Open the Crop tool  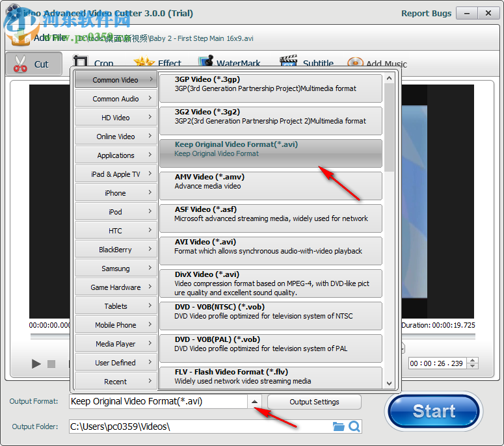(x=93, y=61)
